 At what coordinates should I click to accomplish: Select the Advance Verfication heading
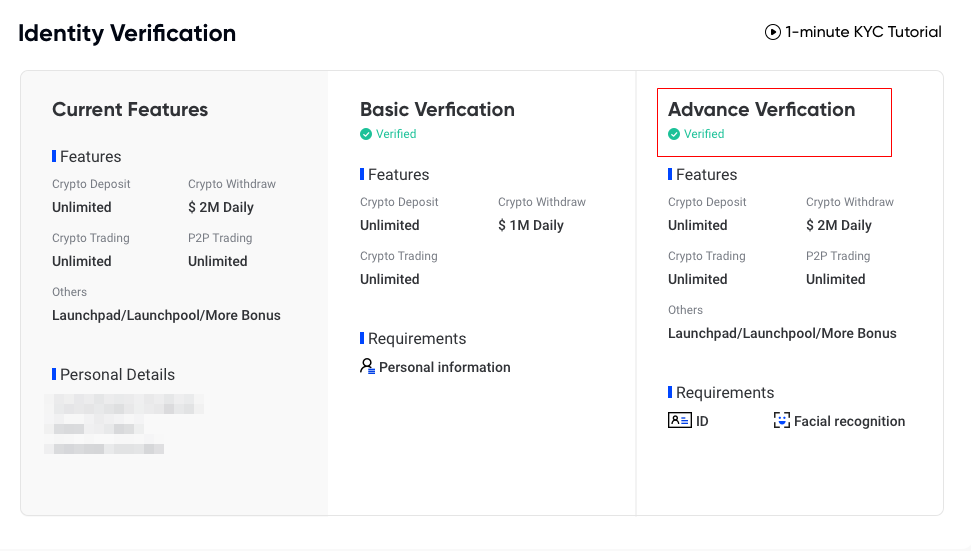click(x=761, y=110)
